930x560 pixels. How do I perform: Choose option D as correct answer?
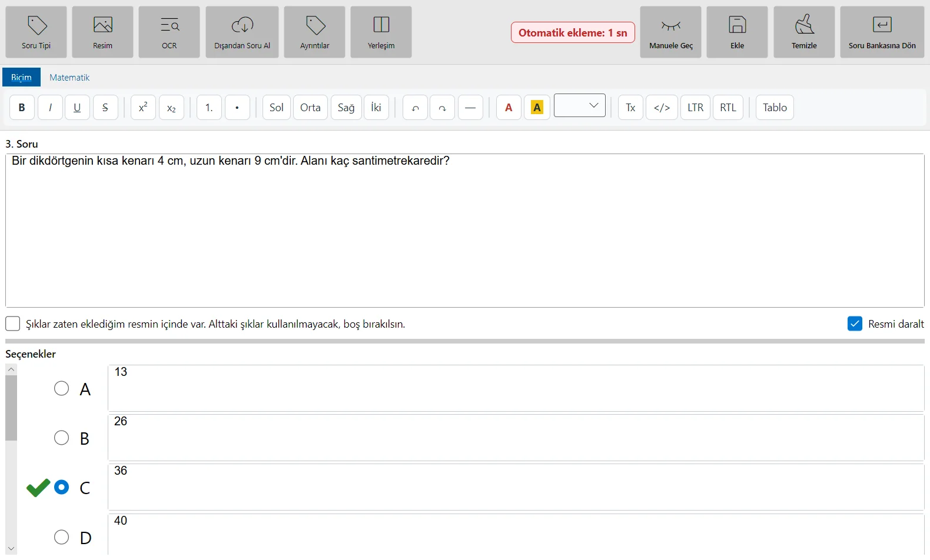click(61, 537)
